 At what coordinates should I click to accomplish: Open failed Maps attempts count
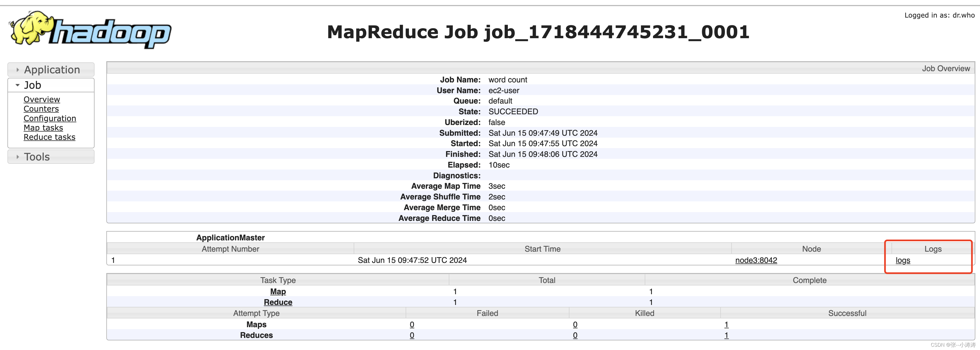(412, 324)
